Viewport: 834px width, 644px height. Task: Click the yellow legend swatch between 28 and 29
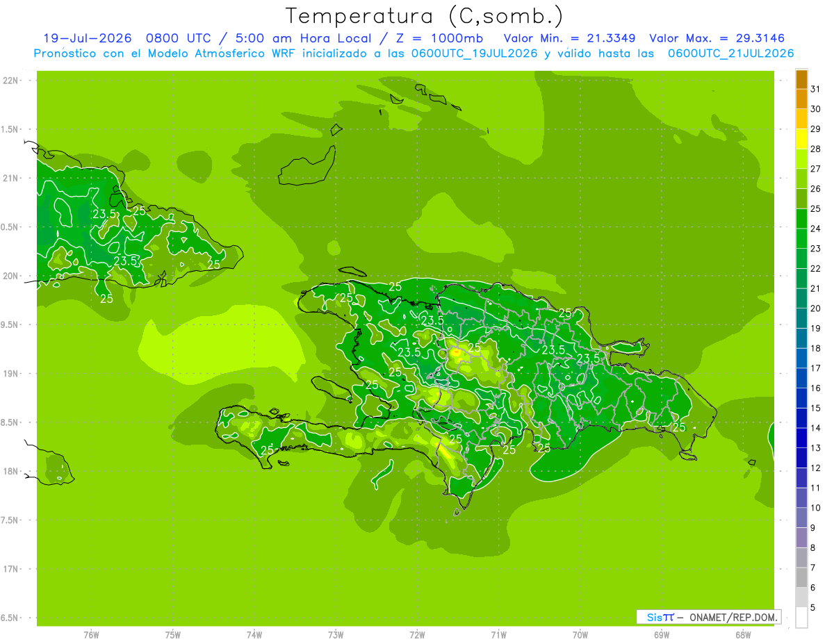pos(801,140)
